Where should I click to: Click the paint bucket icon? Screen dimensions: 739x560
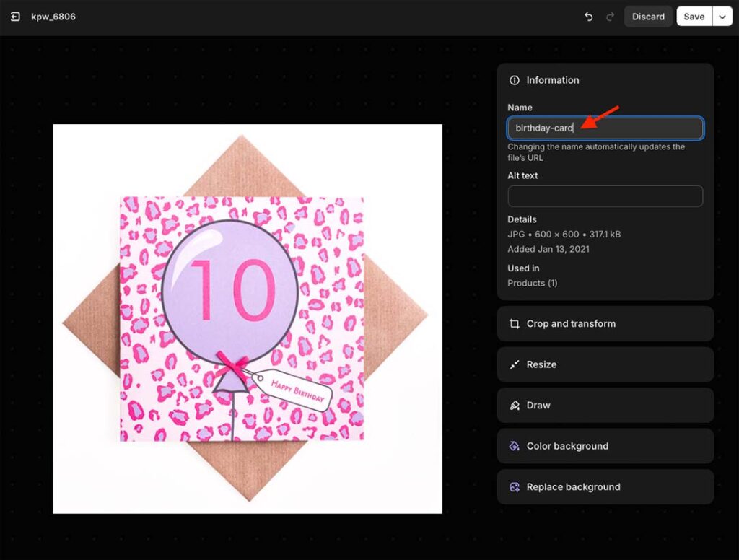pyautogui.click(x=514, y=446)
